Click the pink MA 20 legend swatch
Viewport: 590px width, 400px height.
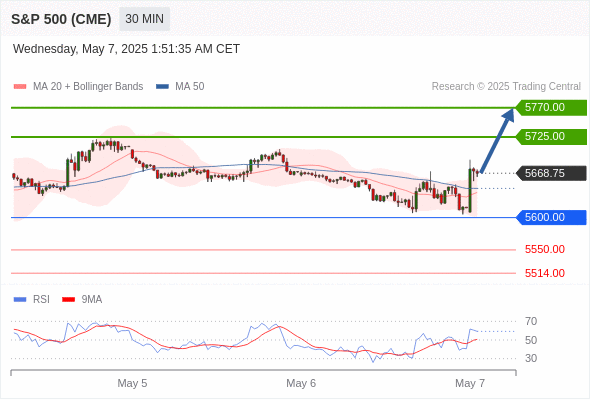pyautogui.click(x=20, y=87)
